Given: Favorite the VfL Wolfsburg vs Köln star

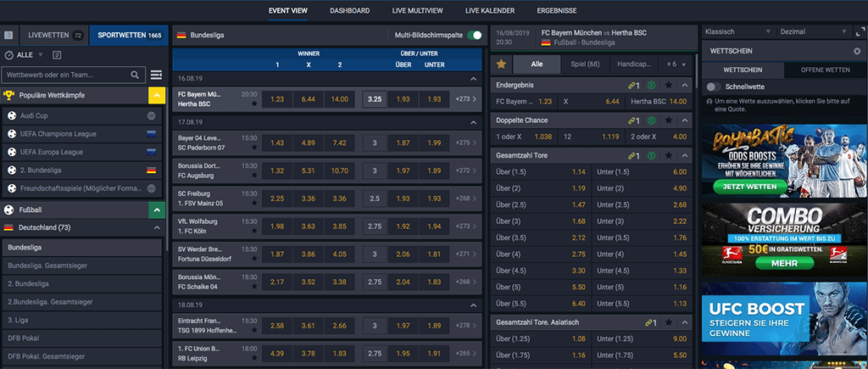Looking at the screenshot, I should [254, 231].
